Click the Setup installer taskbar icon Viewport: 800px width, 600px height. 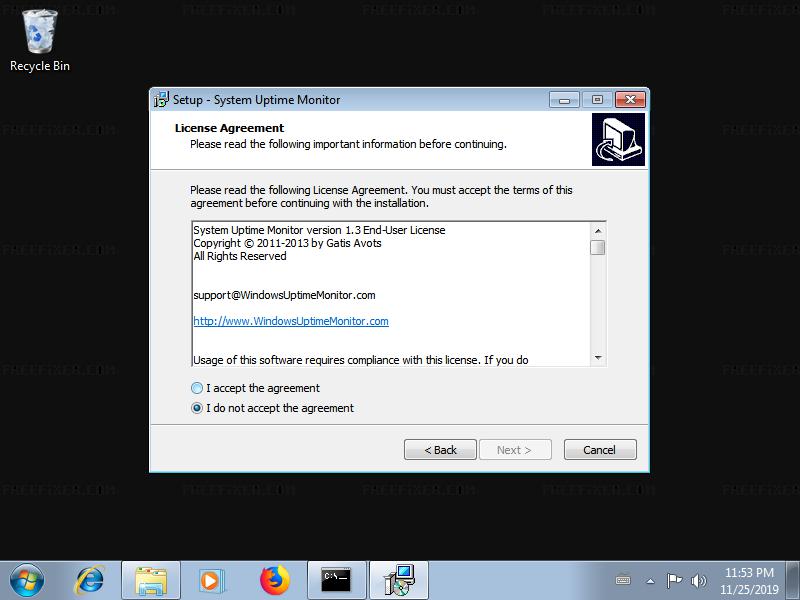point(399,581)
